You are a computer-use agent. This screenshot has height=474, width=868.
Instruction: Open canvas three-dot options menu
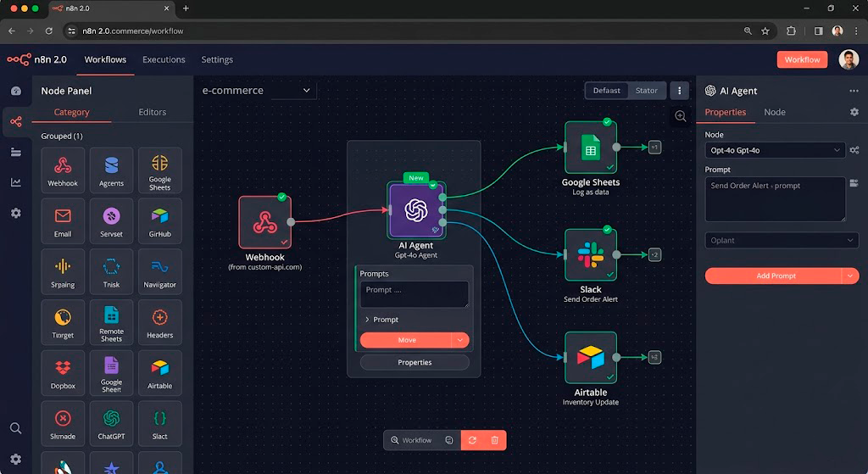coord(679,90)
